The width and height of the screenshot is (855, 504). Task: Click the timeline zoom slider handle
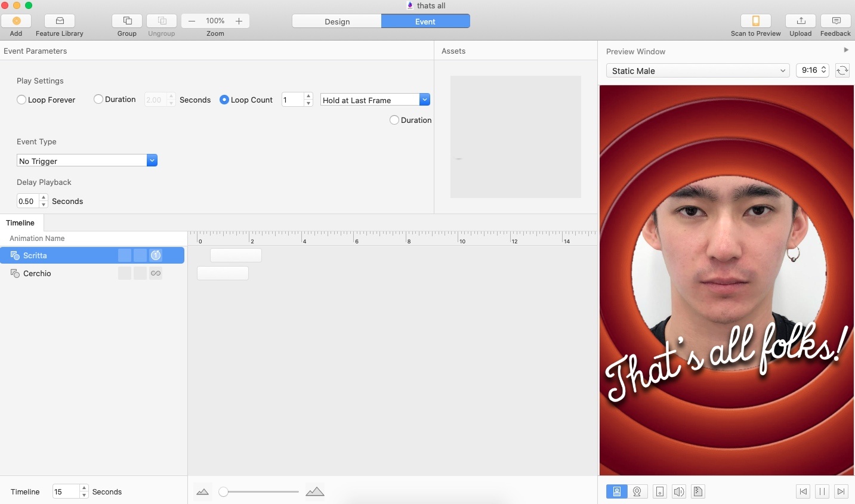click(x=223, y=491)
